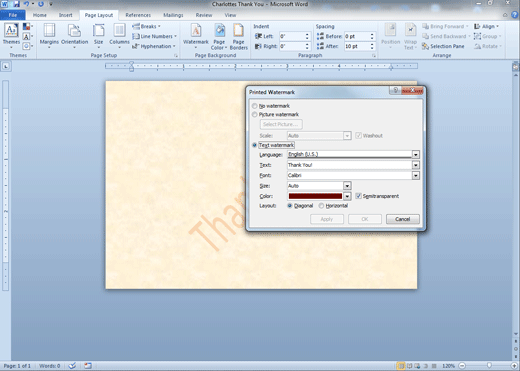The height and width of the screenshot is (371, 520).
Task: Click the Bring Forward icon
Action: coord(425,26)
